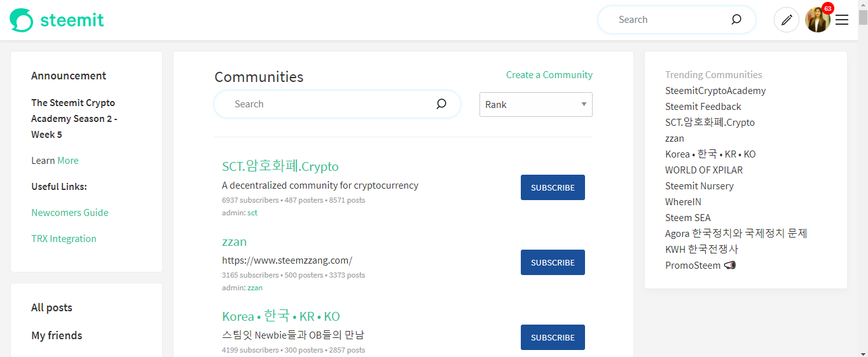Click "3165 subscribers" stats text
The height and width of the screenshot is (357, 868).
pos(251,275)
